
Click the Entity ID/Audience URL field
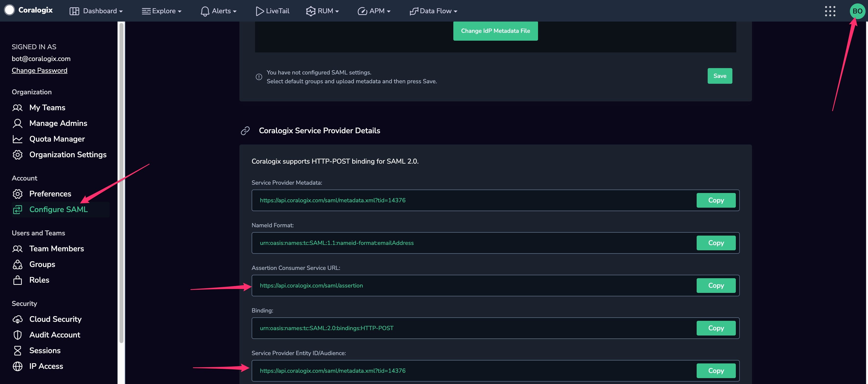pyautogui.click(x=495, y=371)
